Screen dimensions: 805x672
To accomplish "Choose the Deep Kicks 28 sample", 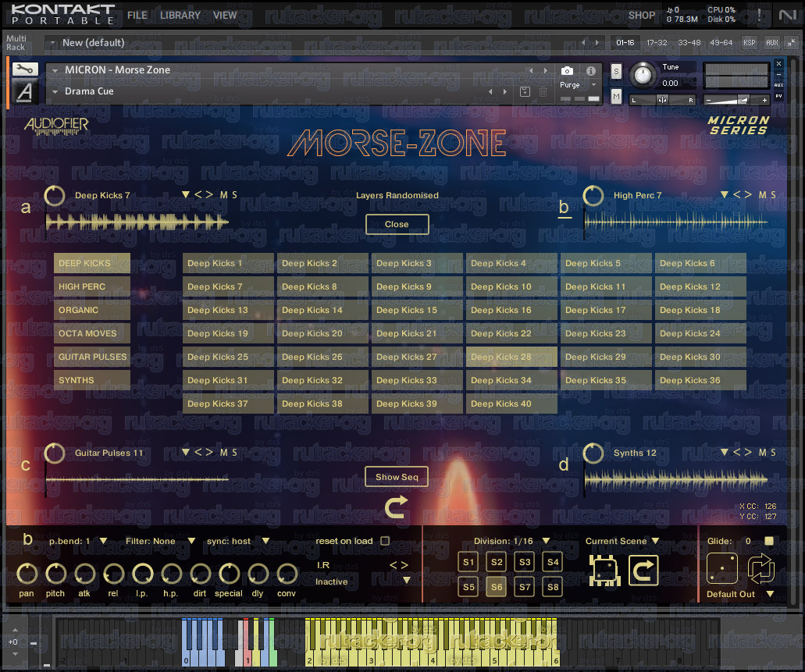I will [x=511, y=357].
